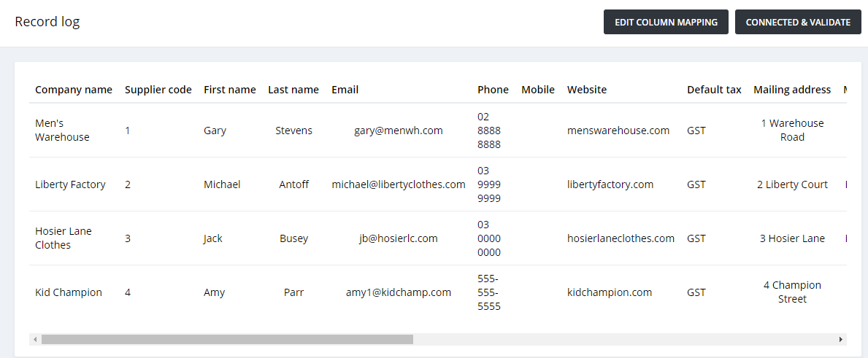
Task: Click website libertyfactory.com
Action: [610, 184]
